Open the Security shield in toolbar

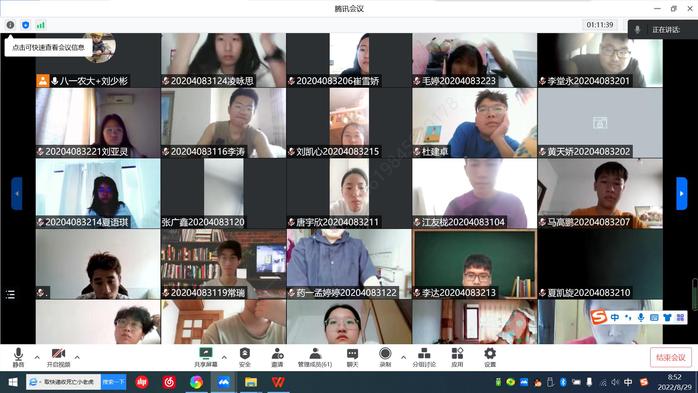(245, 357)
